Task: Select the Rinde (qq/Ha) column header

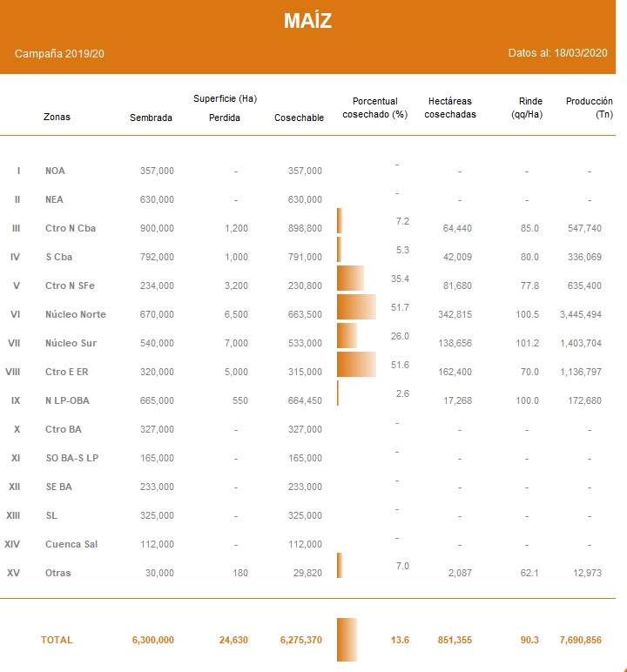Action: click(527, 108)
